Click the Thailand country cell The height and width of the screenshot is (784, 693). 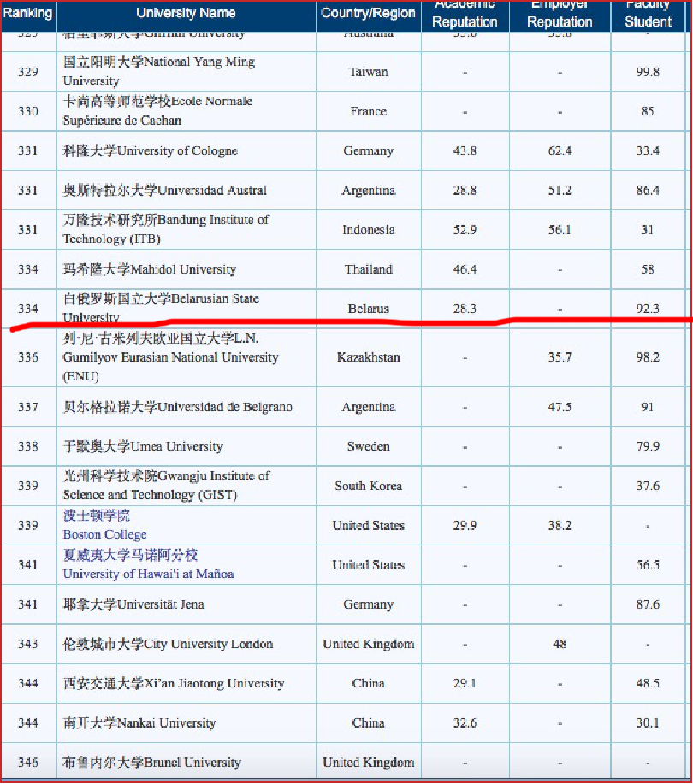(x=368, y=269)
